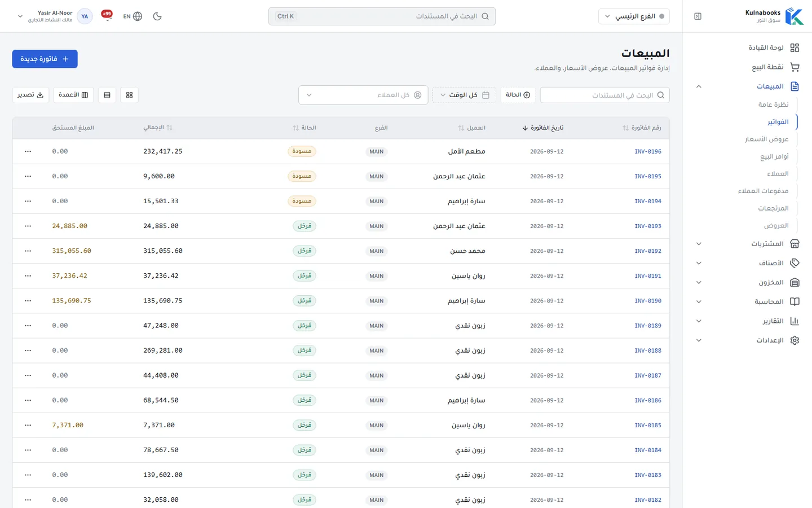This screenshot has height=508, width=812.
Task: Open كل الوقت date range dropdown
Action: pyautogui.click(x=465, y=95)
